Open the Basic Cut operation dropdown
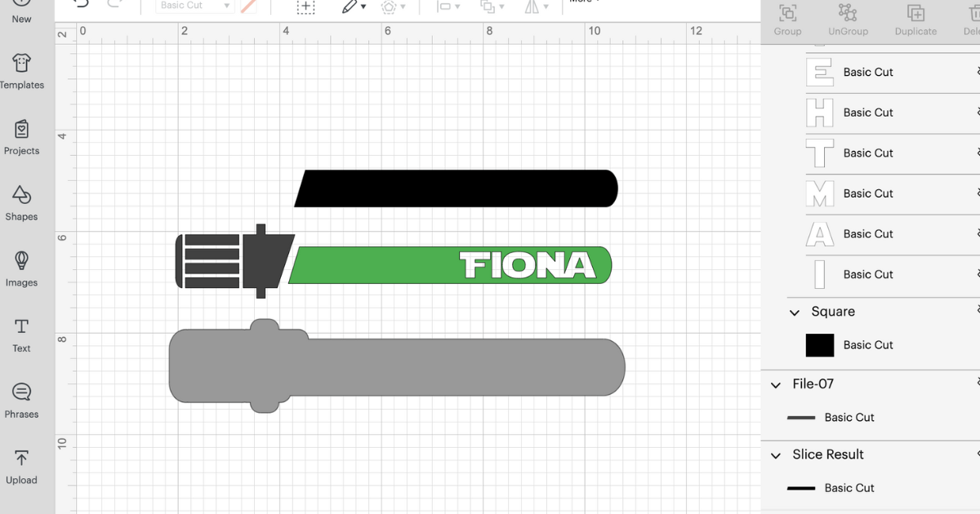Screen dimensions: 980x514 point(194,6)
